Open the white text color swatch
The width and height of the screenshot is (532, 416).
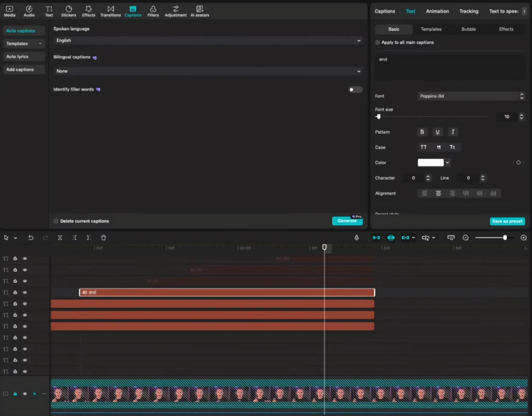tap(431, 163)
